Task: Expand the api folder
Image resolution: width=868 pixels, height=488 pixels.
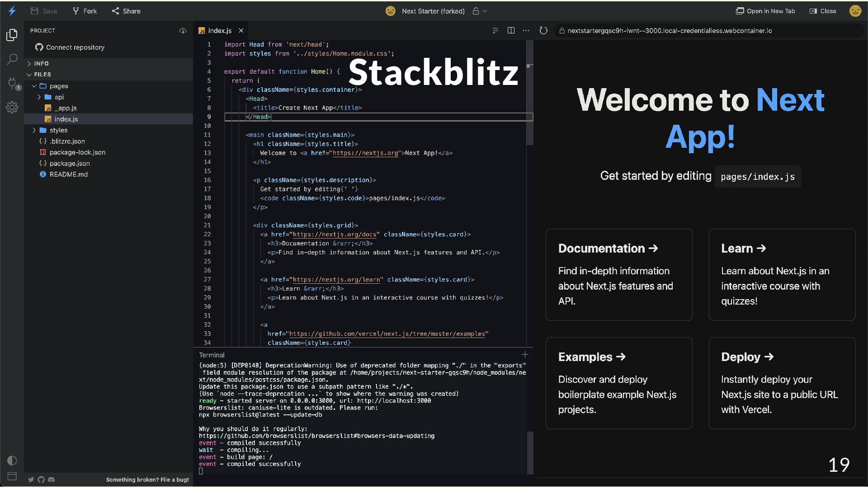Action: [x=59, y=97]
